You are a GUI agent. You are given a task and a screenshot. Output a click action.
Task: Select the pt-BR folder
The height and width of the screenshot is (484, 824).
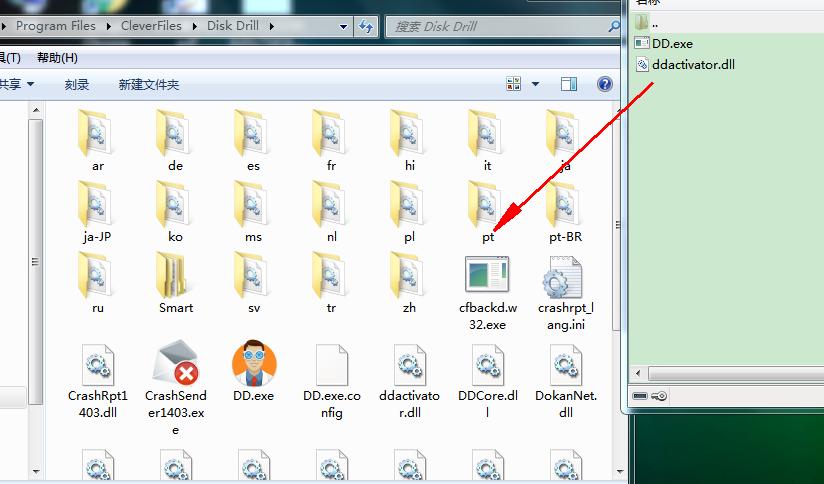pos(565,212)
